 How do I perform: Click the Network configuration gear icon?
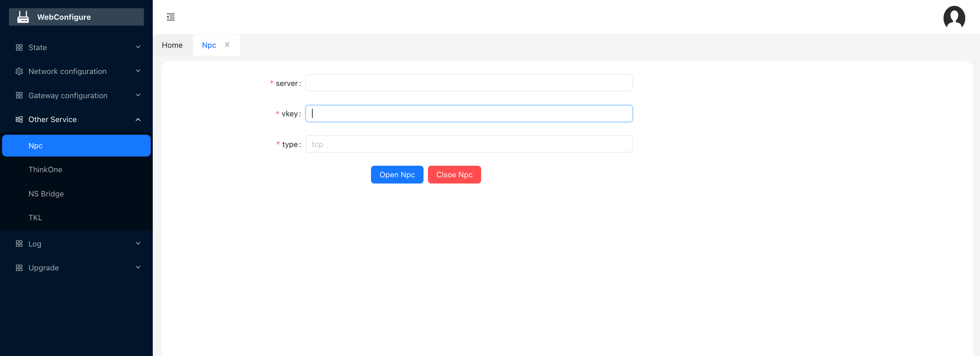coord(19,72)
